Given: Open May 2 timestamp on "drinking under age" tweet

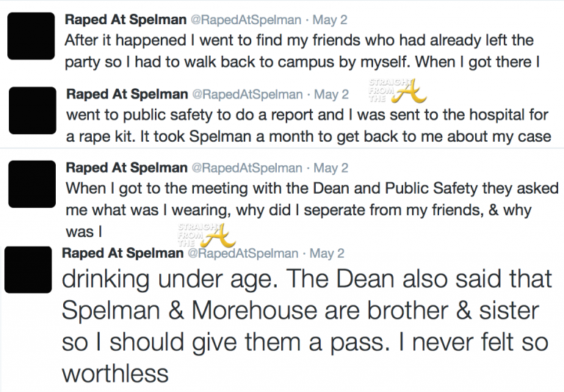Looking at the screenshot, I should (327, 253).
